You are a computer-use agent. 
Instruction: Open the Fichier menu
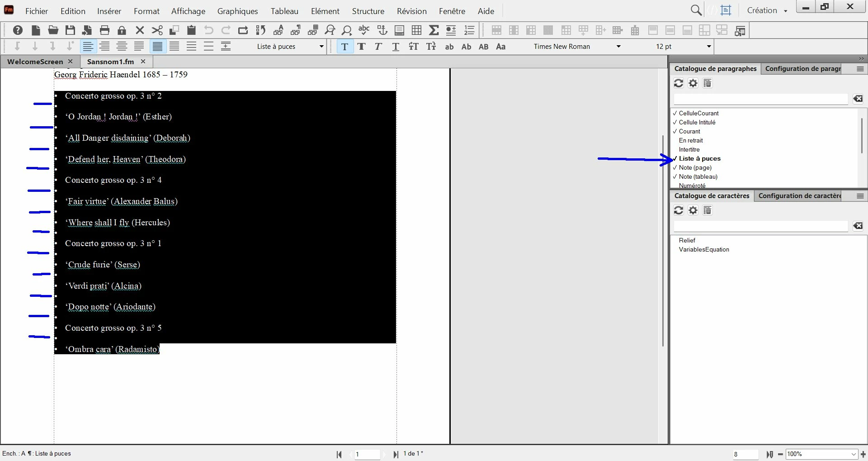[37, 11]
